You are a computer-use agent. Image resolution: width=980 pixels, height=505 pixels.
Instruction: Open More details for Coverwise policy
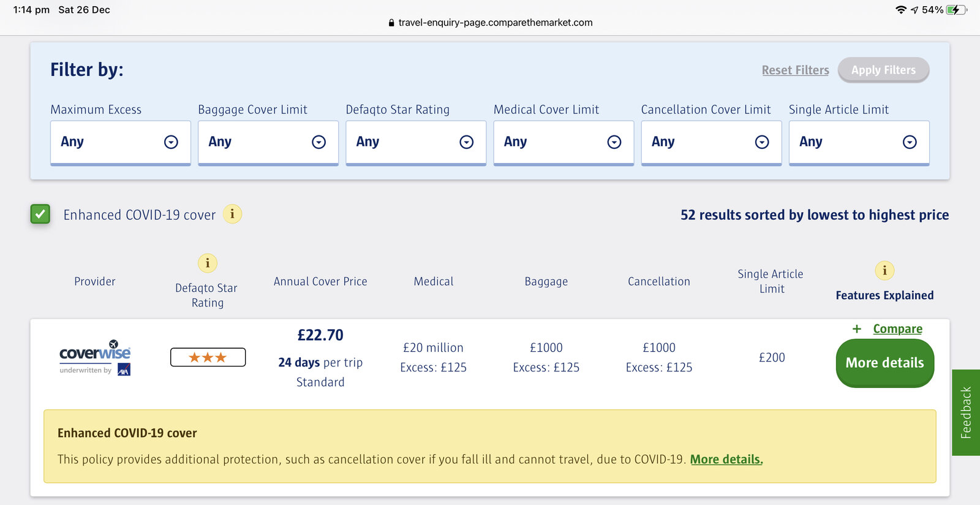[884, 363]
